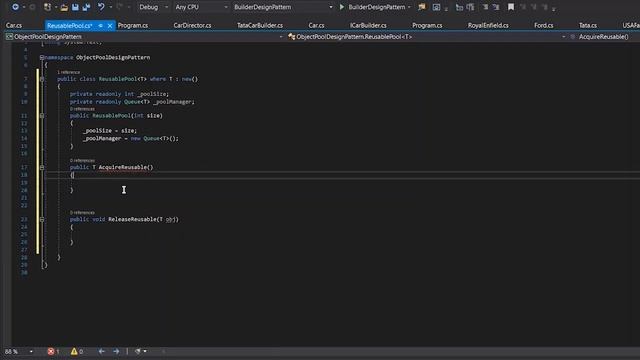Open the Start button options dropdown arrow
Screen dimensions: 640x360
[x=409, y=7]
